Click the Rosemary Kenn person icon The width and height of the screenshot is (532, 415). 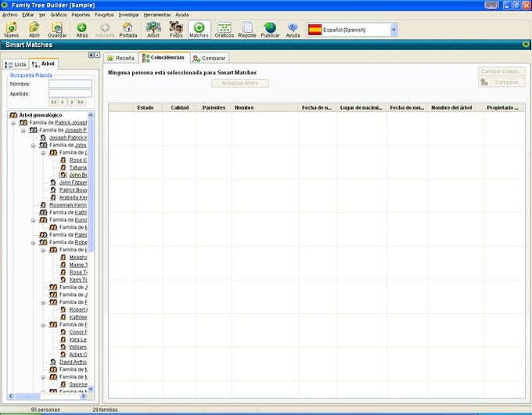tap(43, 205)
